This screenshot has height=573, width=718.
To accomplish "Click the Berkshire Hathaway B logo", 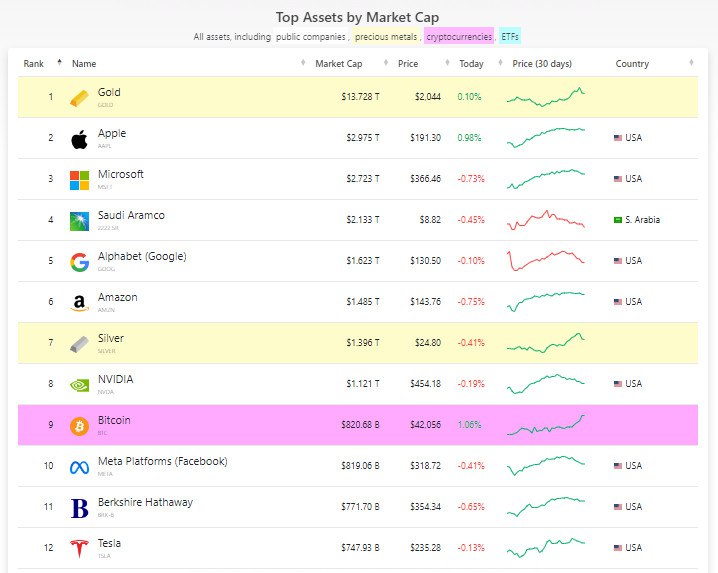I will [79, 508].
